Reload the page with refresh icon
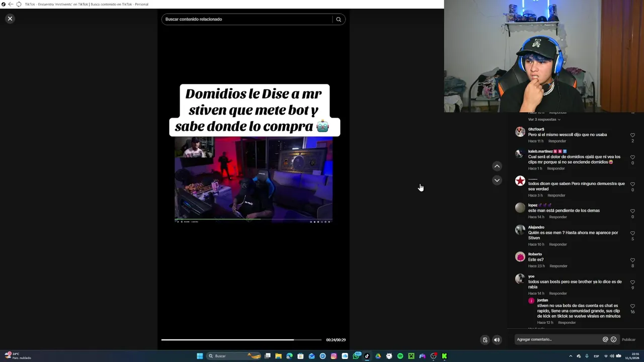This screenshot has height=362, width=644. point(19,4)
